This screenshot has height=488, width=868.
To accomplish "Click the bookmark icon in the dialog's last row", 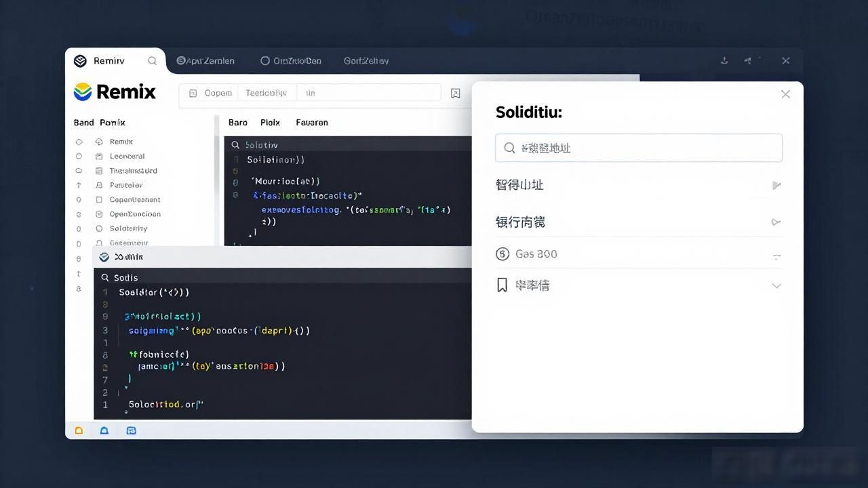I will [502, 285].
